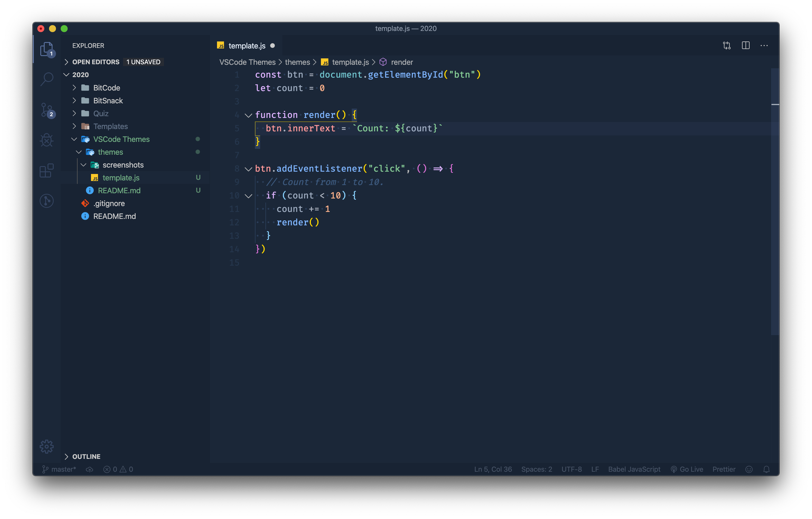Select the template.js editor tab
The width and height of the screenshot is (812, 519).
(246, 46)
